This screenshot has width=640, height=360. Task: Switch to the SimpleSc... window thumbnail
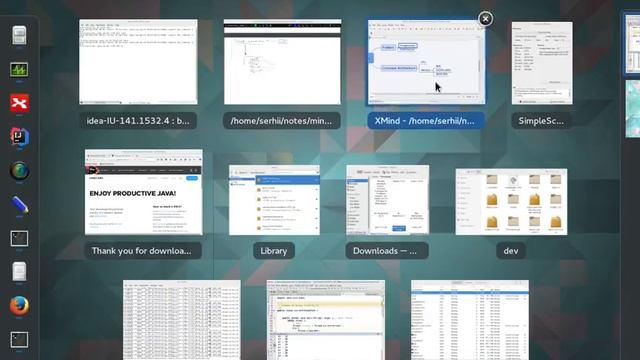542,63
